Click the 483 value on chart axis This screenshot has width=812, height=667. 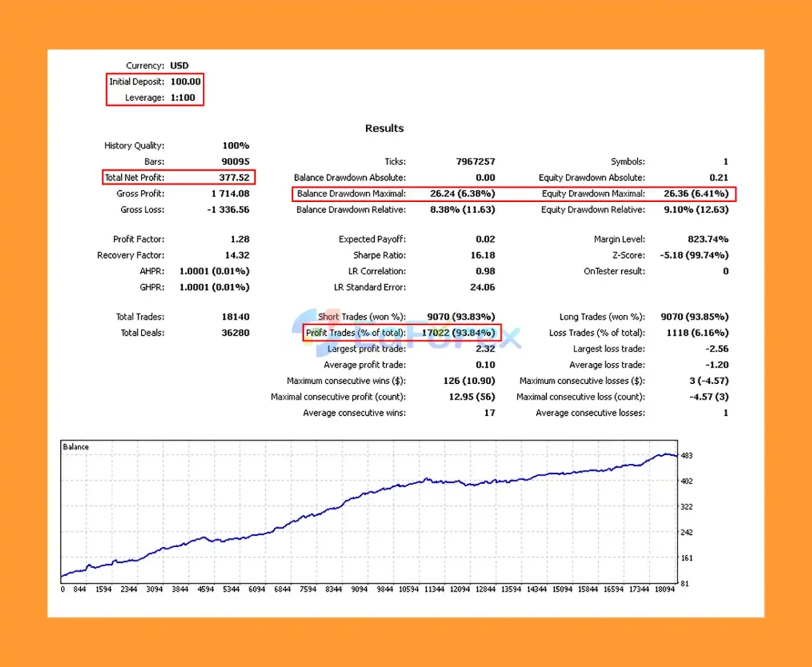coord(686,456)
